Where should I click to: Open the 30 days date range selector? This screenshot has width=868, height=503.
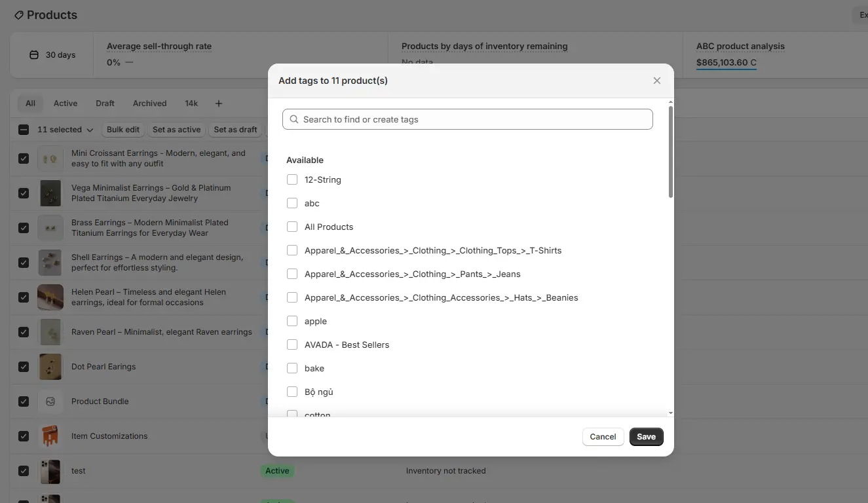52,54
